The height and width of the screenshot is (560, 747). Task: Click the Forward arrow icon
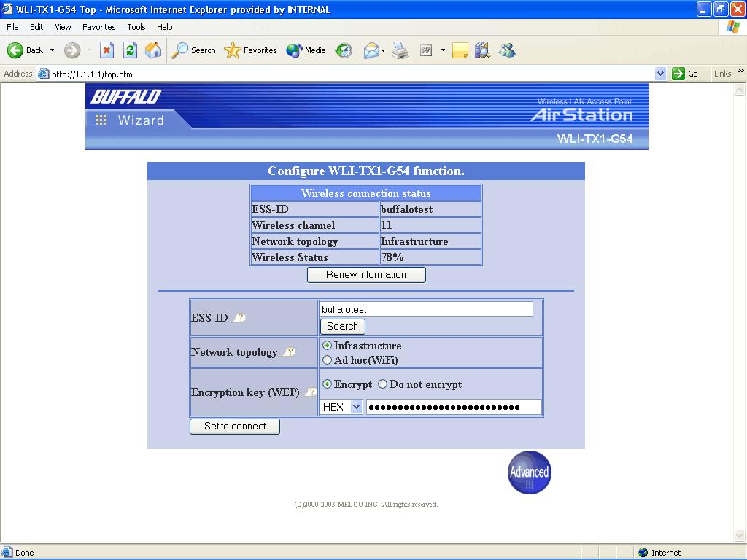pos(72,50)
